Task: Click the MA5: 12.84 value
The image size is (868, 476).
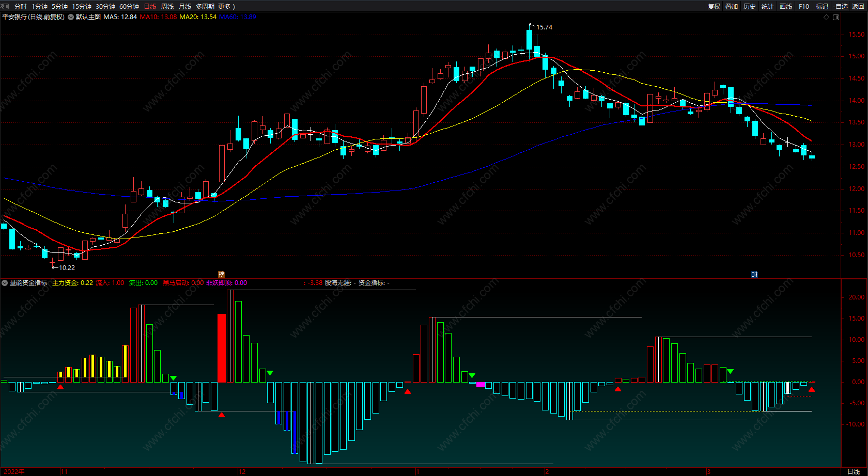Action: [120, 17]
